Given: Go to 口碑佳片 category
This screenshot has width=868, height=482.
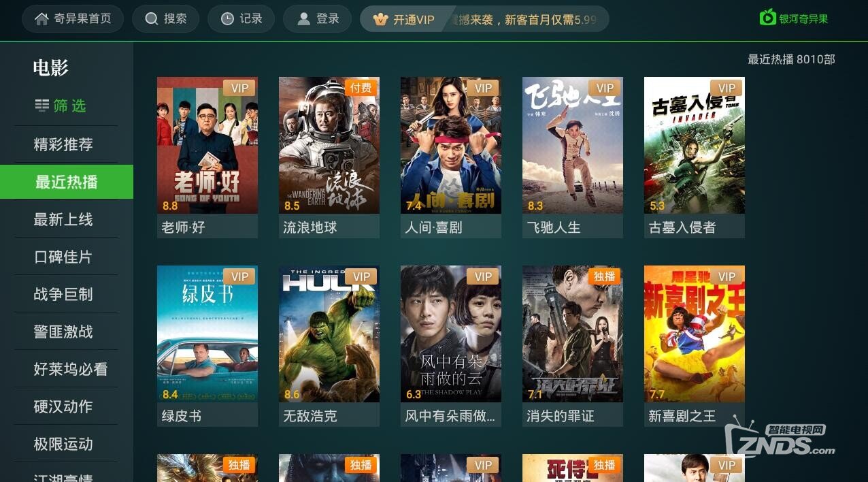Looking at the screenshot, I should (63, 257).
